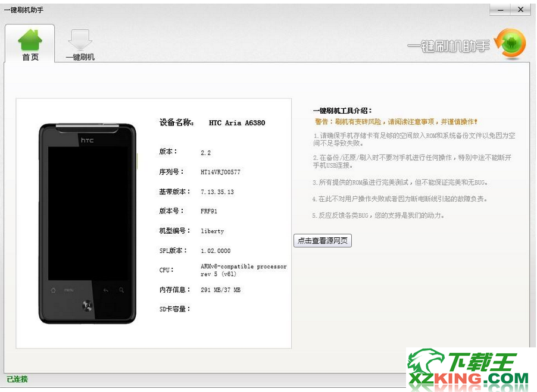Click 点击查看源网页 button
The image size is (537, 392).
click(x=323, y=240)
